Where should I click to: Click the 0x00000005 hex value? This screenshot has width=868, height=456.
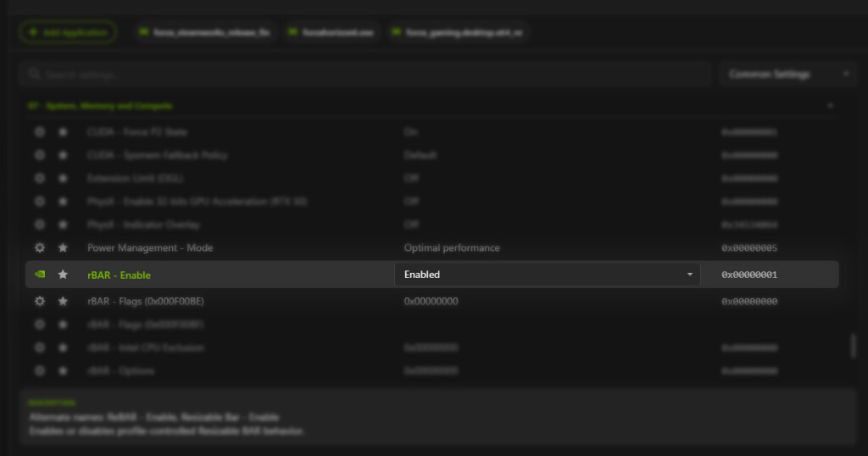[749, 248]
